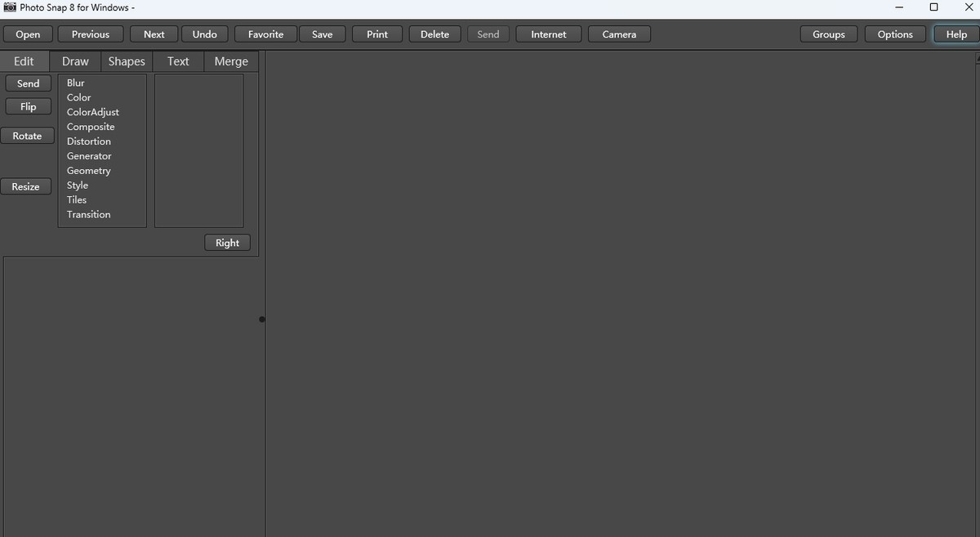
Task: Mark photo as Favorite
Action: (x=265, y=34)
